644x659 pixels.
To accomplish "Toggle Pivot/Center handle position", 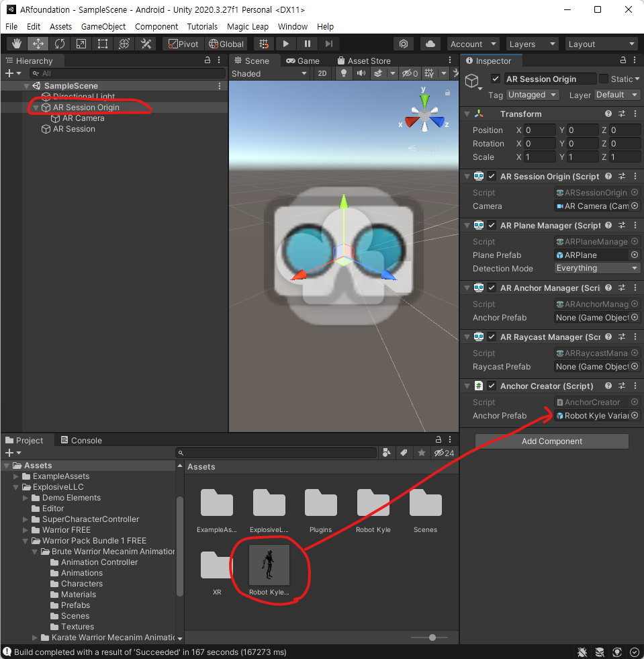I will click(183, 44).
